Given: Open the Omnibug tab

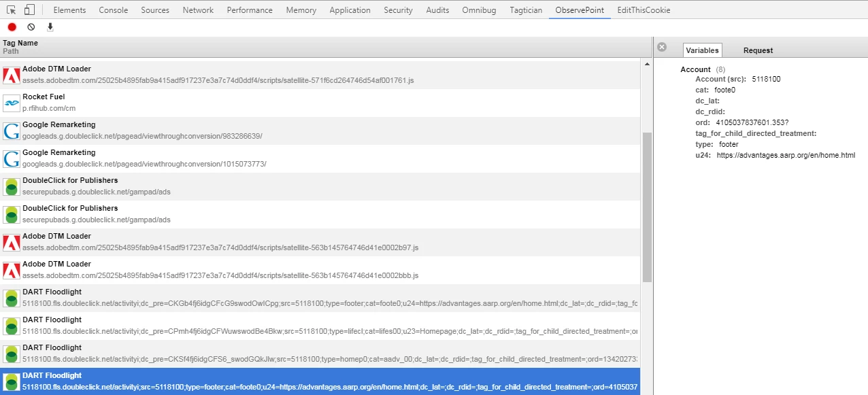Looking at the screenshot, I should 479,10.
